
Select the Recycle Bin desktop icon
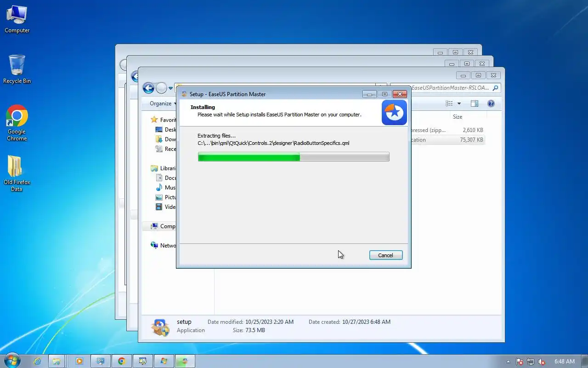point(17,69)
